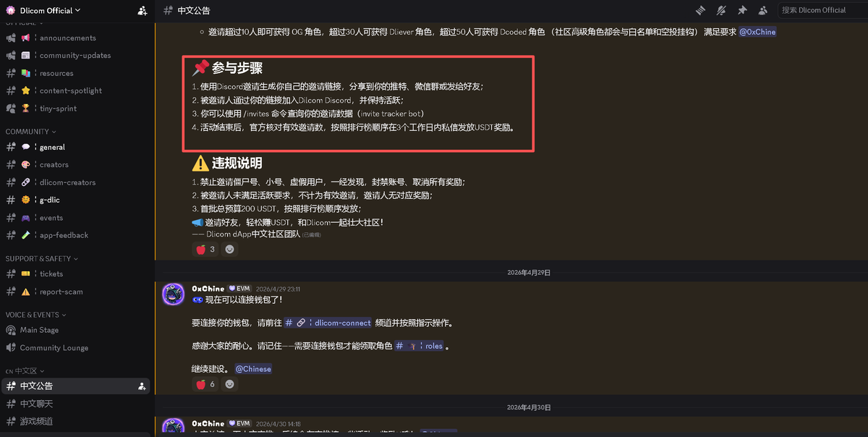Click the Main Stage stage icon
The width and height of the screenshot is (868, 437).
(11, 330)
